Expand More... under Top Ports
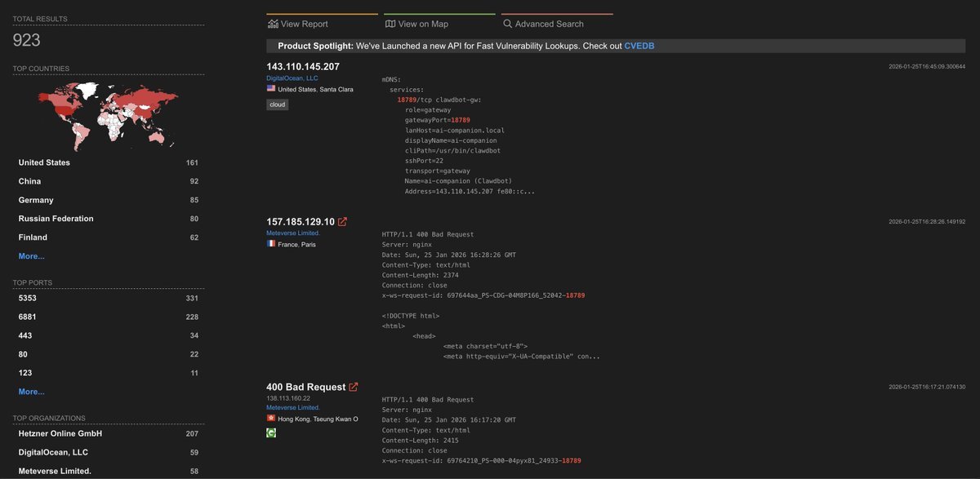Image resolution: width=980 pixels, height=479 pixels. click(x=32, y=389)
